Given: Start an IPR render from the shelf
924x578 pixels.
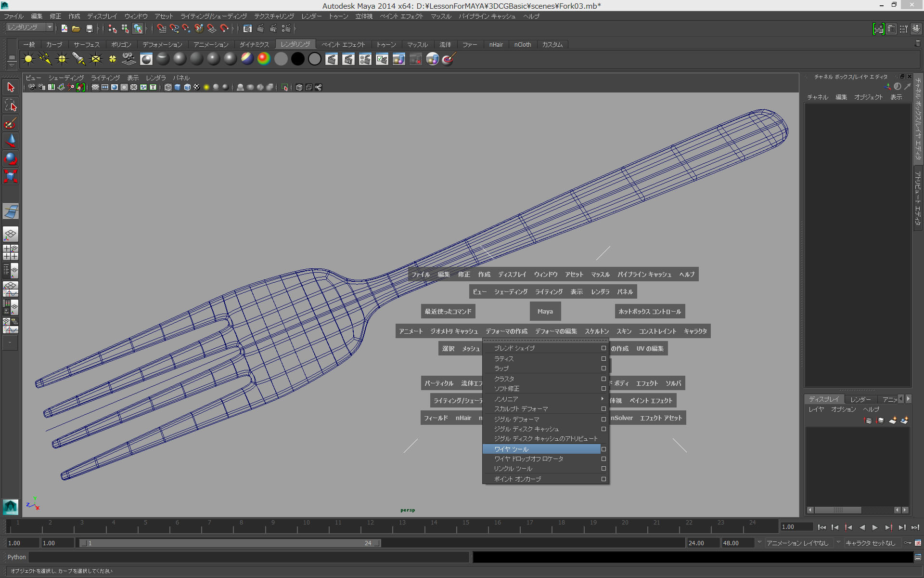Looking at the screenshot, I should click(x=348, y=59).
